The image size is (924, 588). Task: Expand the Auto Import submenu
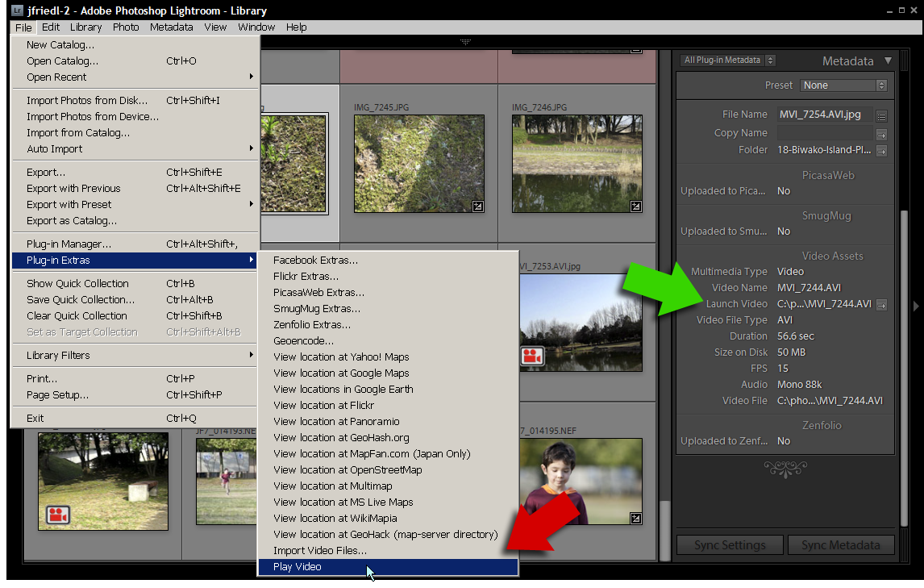[x=135, y=149]
